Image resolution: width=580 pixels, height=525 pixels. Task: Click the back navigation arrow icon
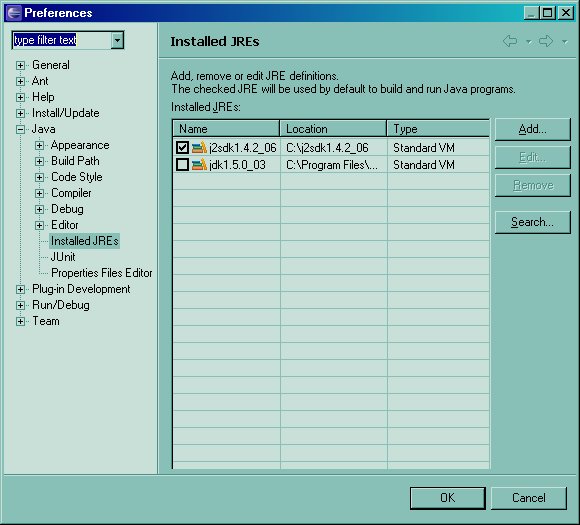click(x=510, y=41)
